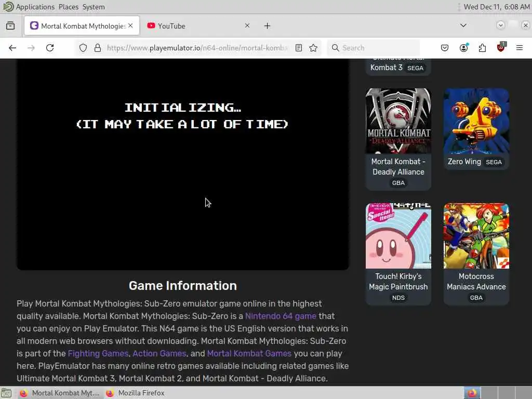Open a new tab with plus button
532x399 pixels.
pyautogui.click(x=268, y=26)
